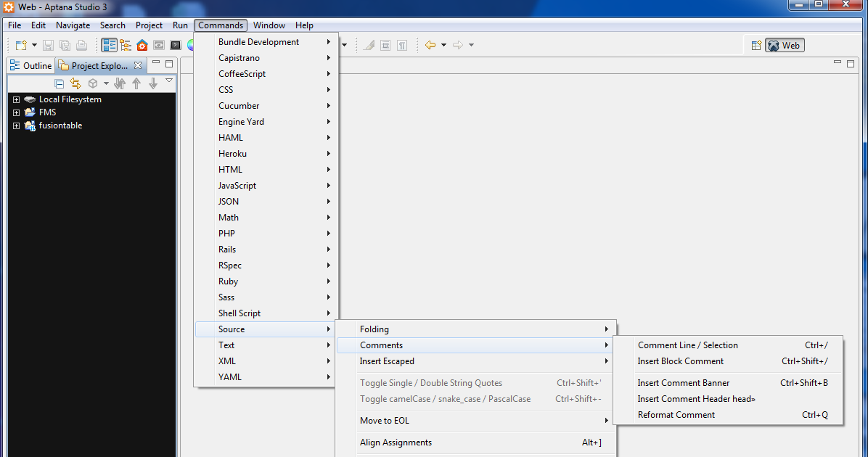868x457 pixels.
Task: Select the FMS project folder
Action: 48,112
